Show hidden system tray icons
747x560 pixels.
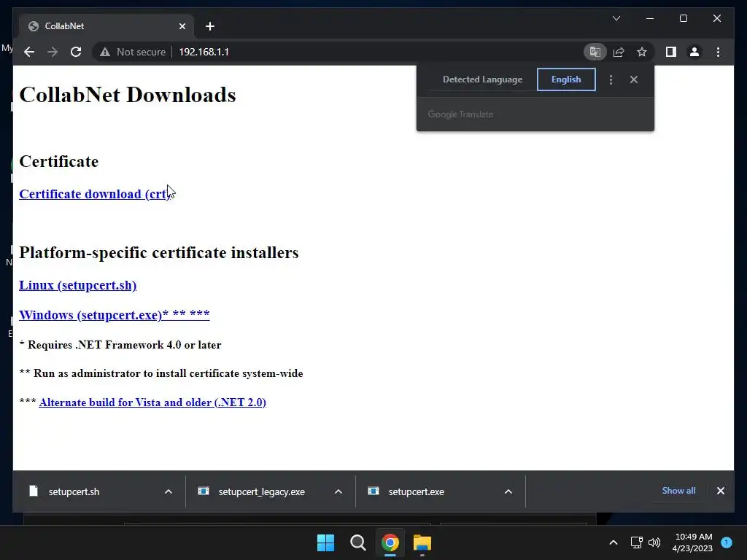click(613, 542)
